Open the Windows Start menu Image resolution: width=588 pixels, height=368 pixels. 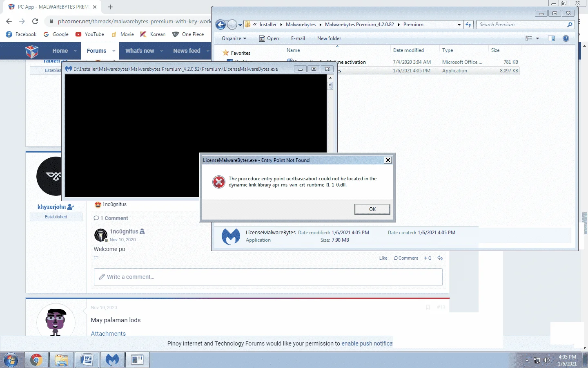pyautogui.click(x=11, y=360)
